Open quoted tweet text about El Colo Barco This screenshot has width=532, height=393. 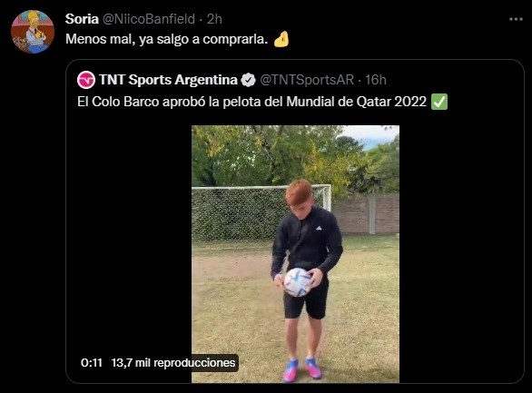pos(251,102)
